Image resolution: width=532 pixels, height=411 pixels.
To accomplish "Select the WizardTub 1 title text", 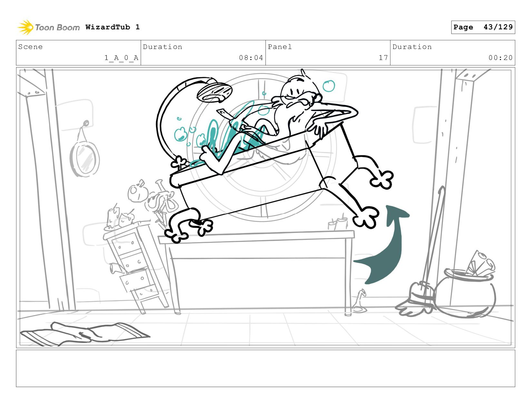I will (113, 27).
